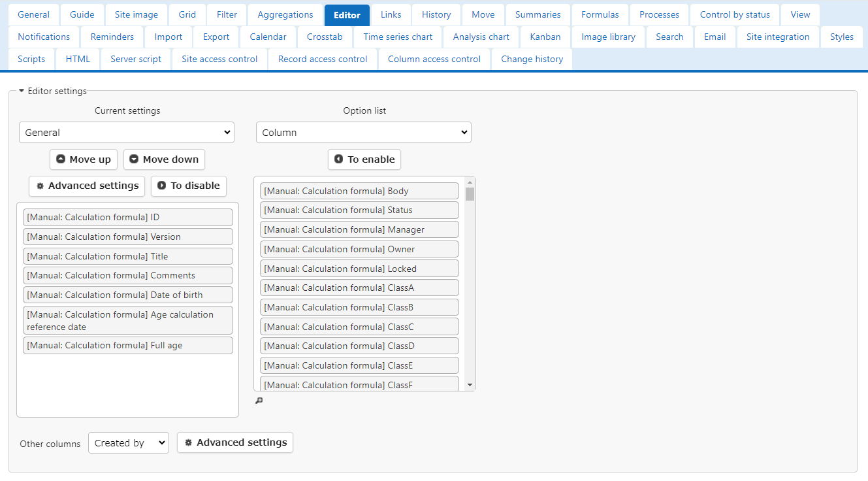Image resolution: width=868 pixels, height=481 pixels.
Task: Select the Locked item in option list
Action: pos(359,269)
